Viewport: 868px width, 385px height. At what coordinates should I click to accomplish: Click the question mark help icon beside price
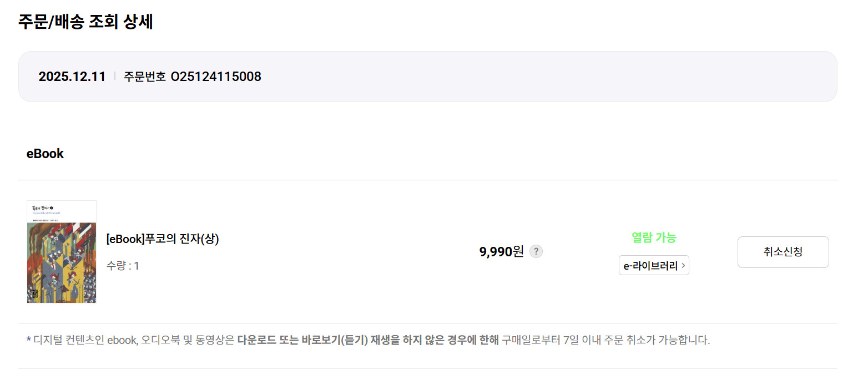tap(536, 251)
